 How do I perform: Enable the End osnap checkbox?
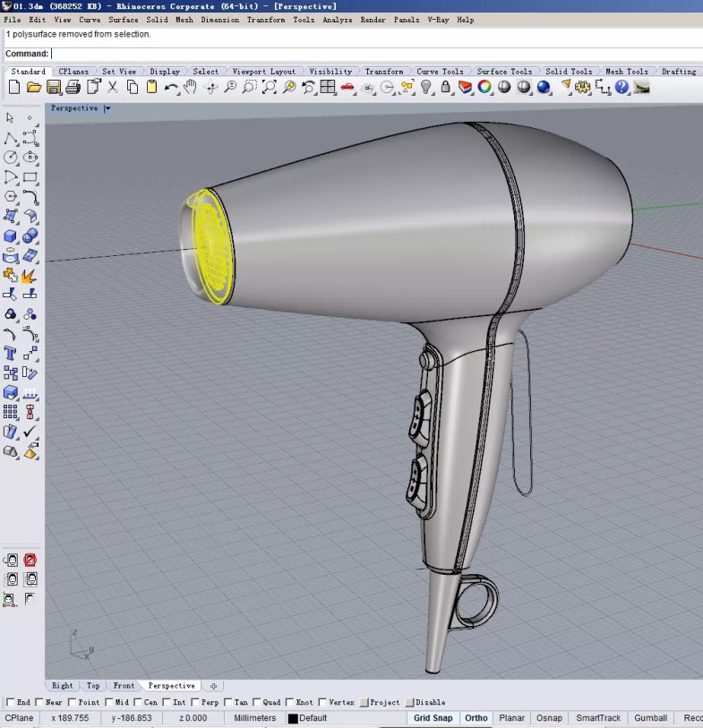(10, 703)
